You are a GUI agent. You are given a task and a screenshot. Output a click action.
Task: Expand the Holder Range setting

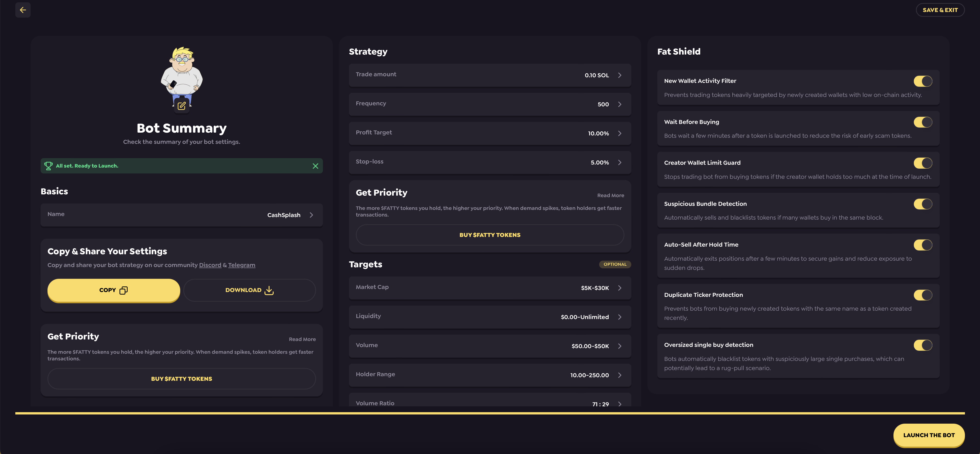pyautogui.click(x=619, y=375)
